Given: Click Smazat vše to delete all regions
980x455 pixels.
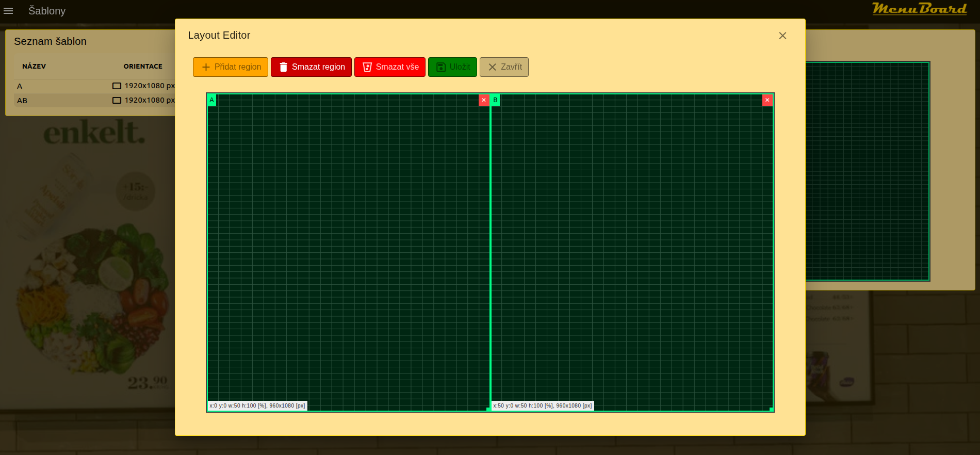Looking at the screenshot, I should tap(390, 67).
